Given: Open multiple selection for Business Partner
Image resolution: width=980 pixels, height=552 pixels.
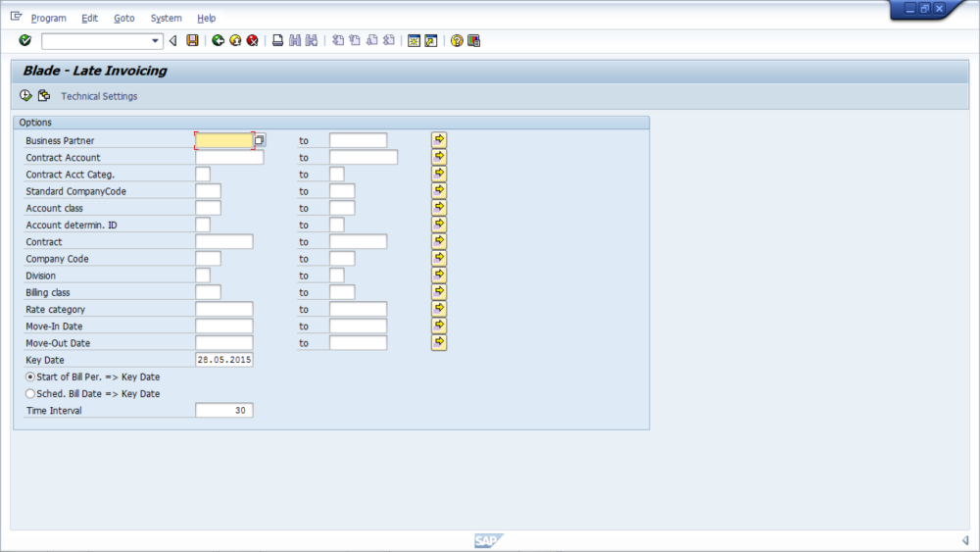Looking at the screenshot, I should point(439,139).
